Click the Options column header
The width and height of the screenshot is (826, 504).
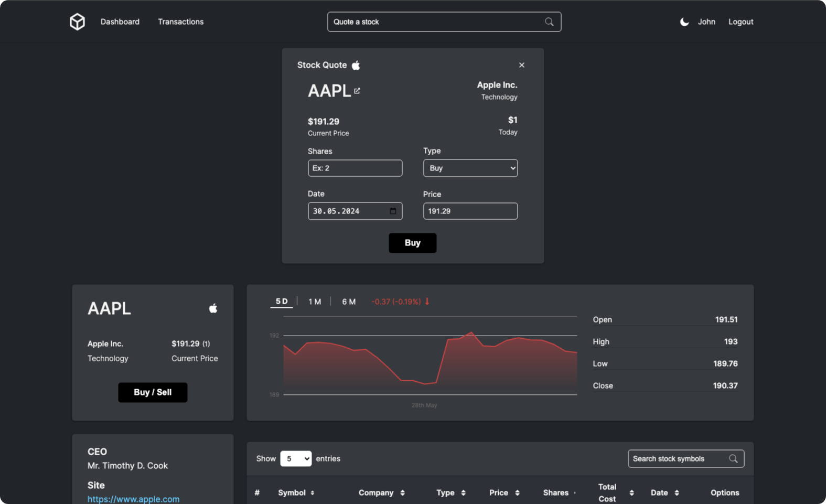(x=725, y=492)
